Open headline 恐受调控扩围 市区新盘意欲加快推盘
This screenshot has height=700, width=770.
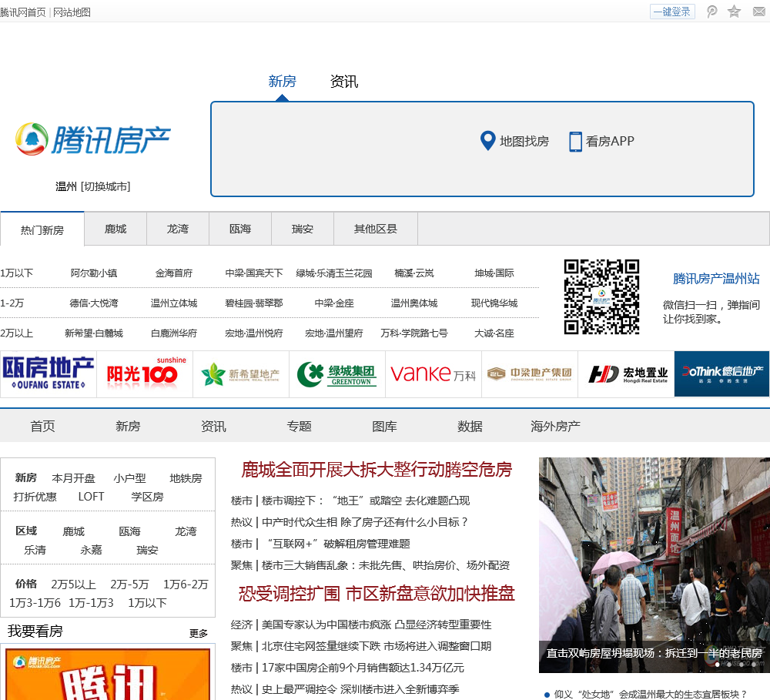377,594
